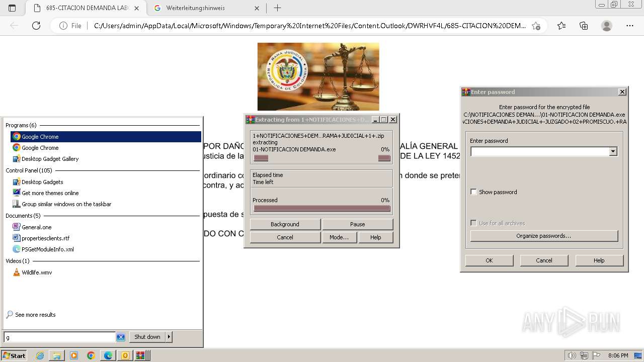Viewport: 644px width, 362px height.
Task: Confirm password with OK button
Action: coord(489,260)
